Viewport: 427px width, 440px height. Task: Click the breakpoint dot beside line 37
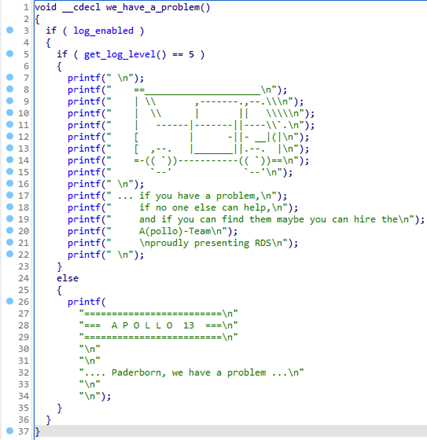[10, 431]
